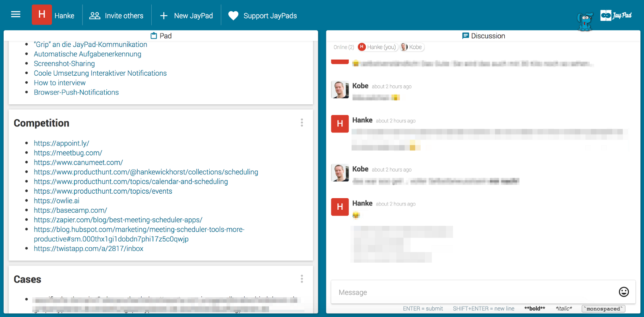The width and height of the screenshot is (644, 317).
Task: Click Kobe's photo on his second message
Action: click(340, 172)
